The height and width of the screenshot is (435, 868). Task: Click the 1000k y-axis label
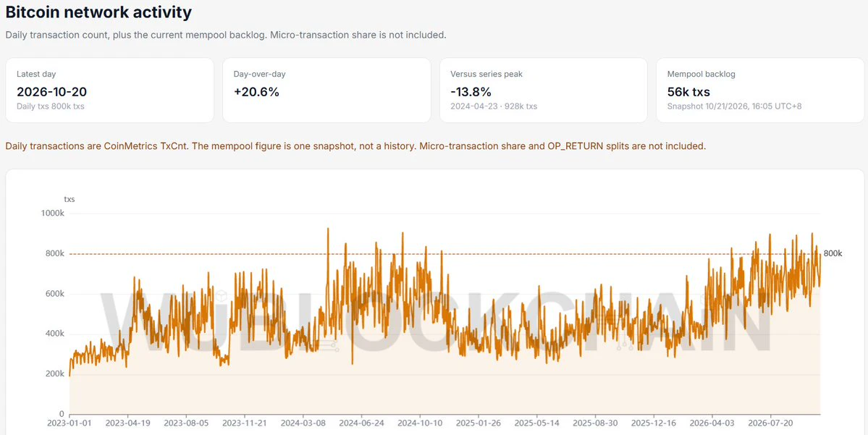[x=53, y=214]
